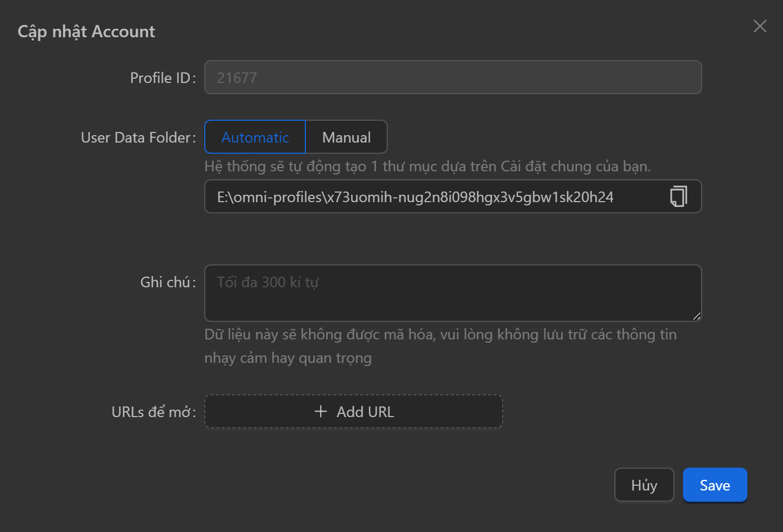Click the duplicate-pages icon beside the path field
Viewport: 783px width, 532px height.
[678, 196]
